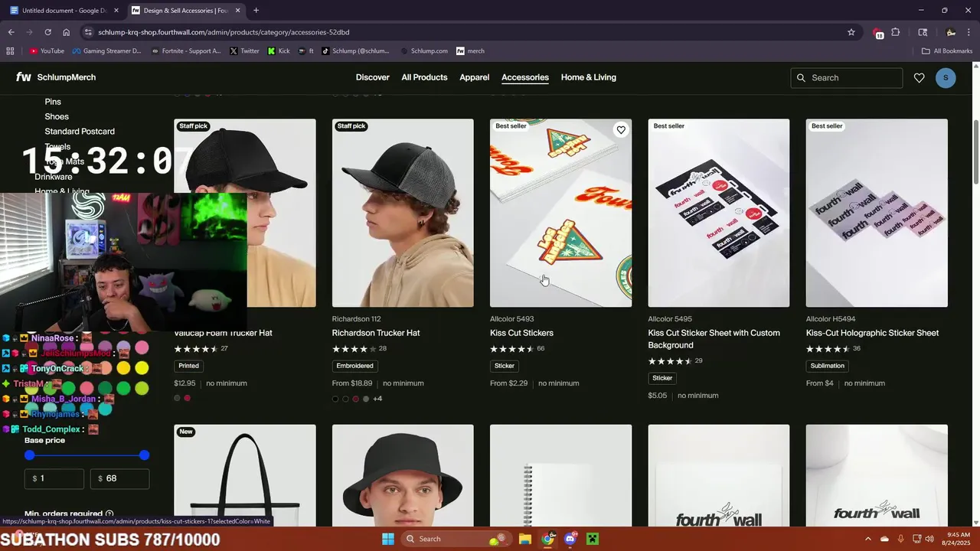This screenshot has height=551, width=980.
Task: Click the minimum base price slider handle
Action: click(30, 455)
